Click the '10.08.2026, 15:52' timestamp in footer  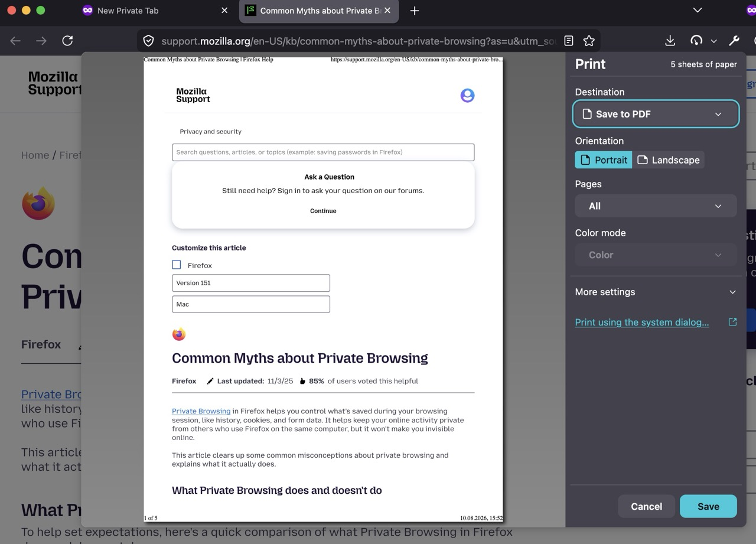(481, 518)
